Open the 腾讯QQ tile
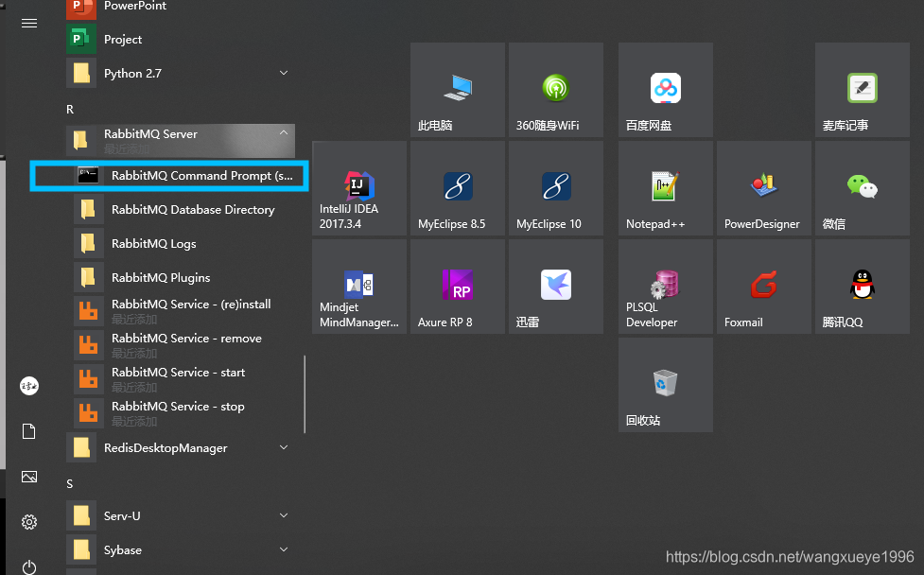 coord(863,287)
